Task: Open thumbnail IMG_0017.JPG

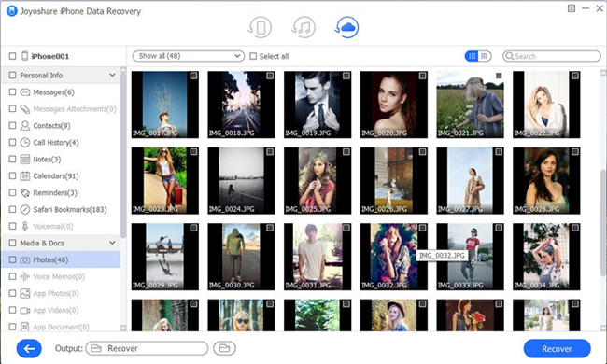Action: coord(165,105)
